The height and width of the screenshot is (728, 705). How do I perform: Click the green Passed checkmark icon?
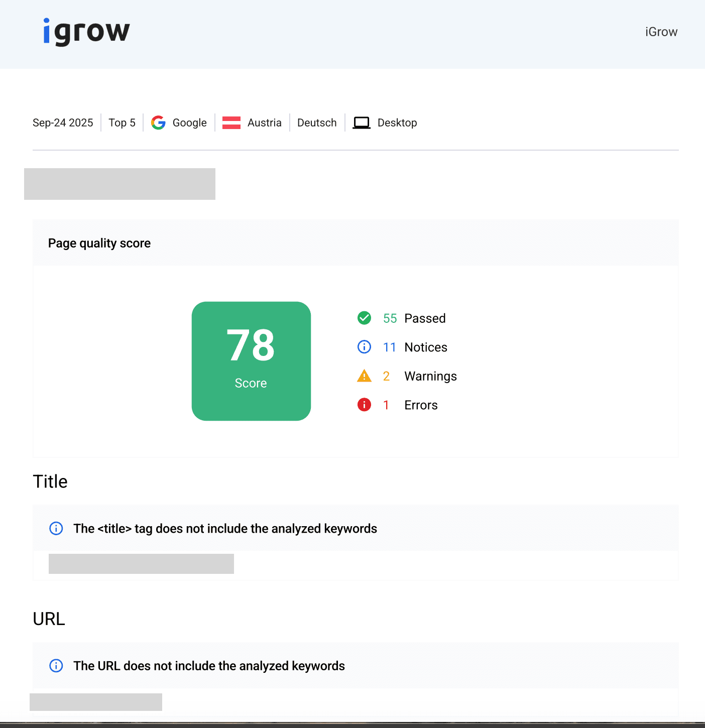pos(364,318)
